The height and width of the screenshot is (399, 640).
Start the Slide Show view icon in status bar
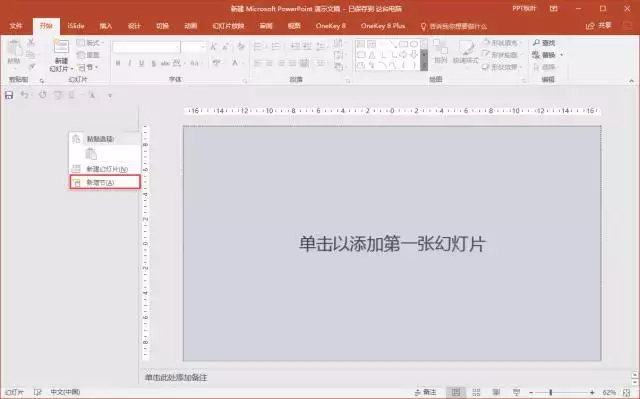pyautogui.click(x=516, y=392)
